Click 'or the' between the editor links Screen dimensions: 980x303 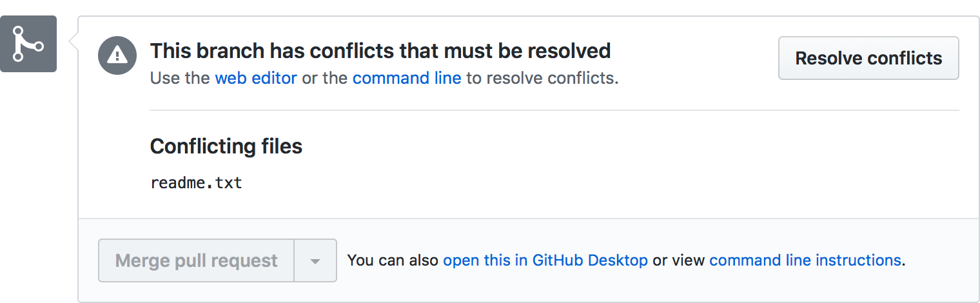coord(325,79)
